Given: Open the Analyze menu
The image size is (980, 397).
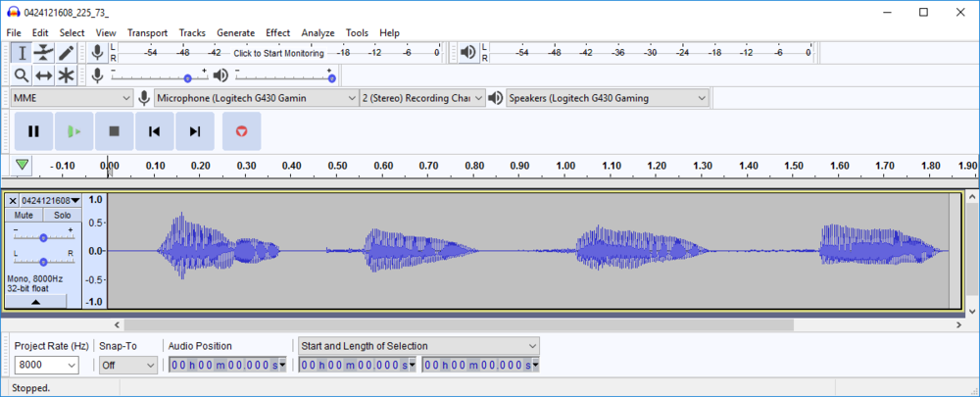Looking at the screenshot, I should (318, 33).
